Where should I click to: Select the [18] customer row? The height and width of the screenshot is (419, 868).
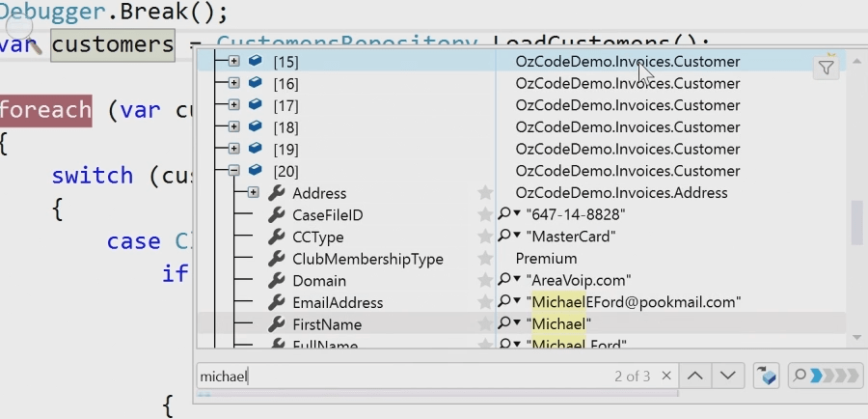[386, 127]
